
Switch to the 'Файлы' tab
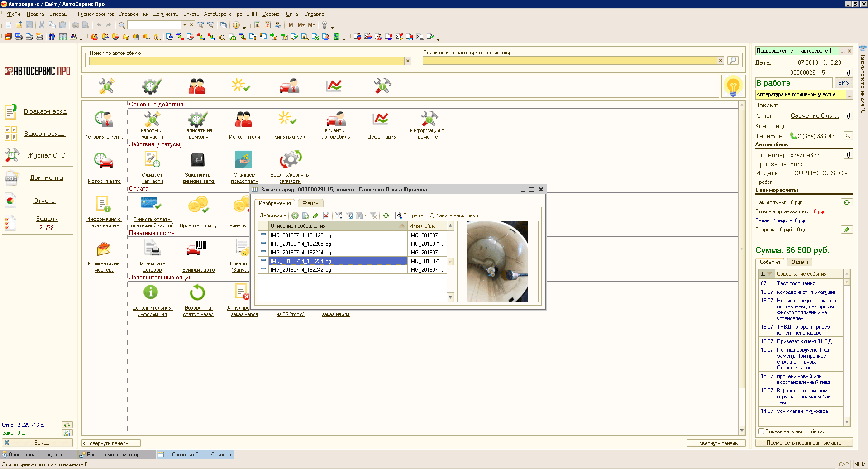tap(311, 203)
